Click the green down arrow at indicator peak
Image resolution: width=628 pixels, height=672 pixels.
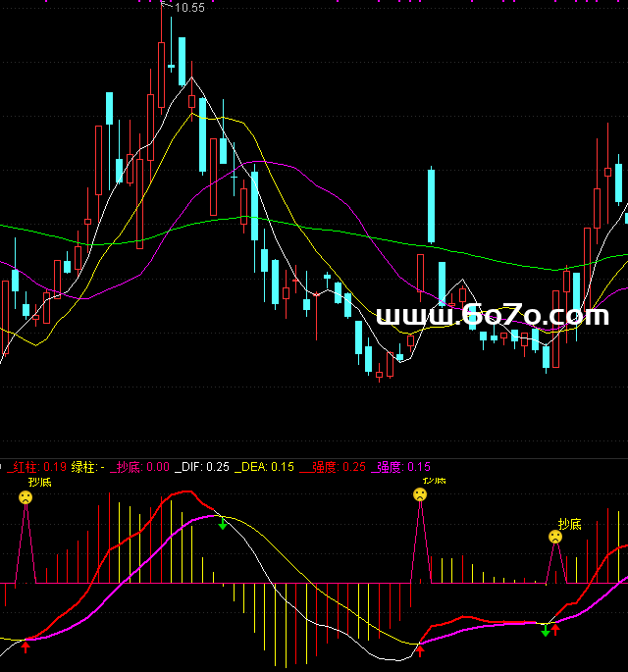(223, 524)
